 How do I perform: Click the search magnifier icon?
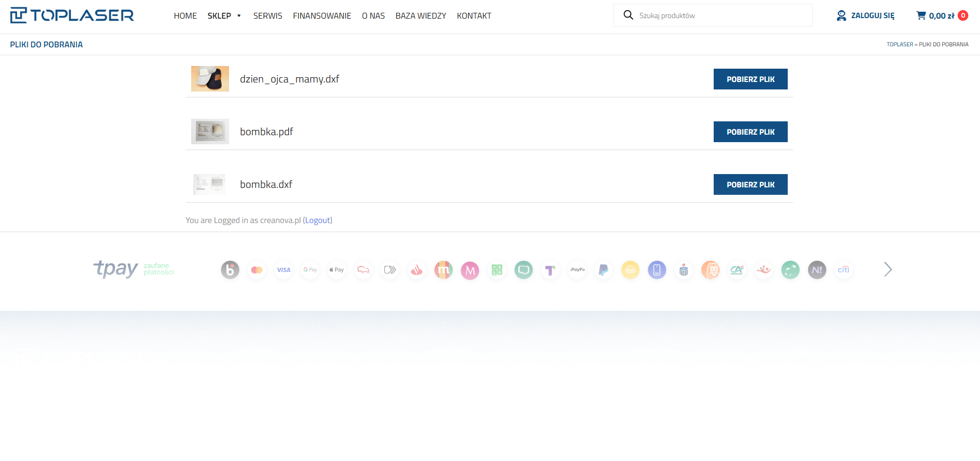[628, 15]
